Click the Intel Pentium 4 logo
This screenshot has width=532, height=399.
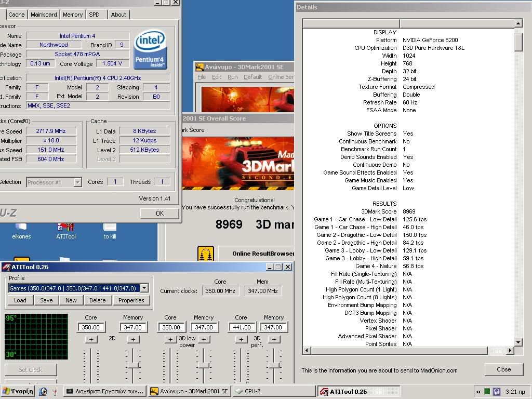coord(150,50)
